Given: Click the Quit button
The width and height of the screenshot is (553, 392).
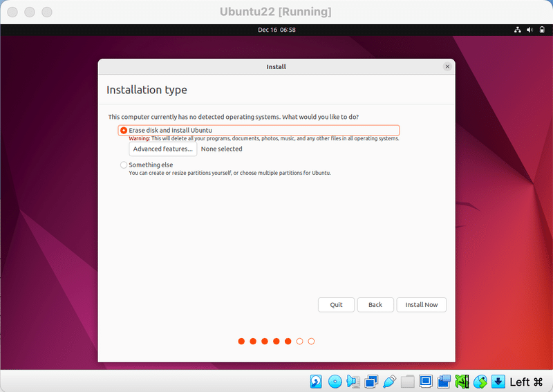Looking at the screenshot, I should coord(336,305).
